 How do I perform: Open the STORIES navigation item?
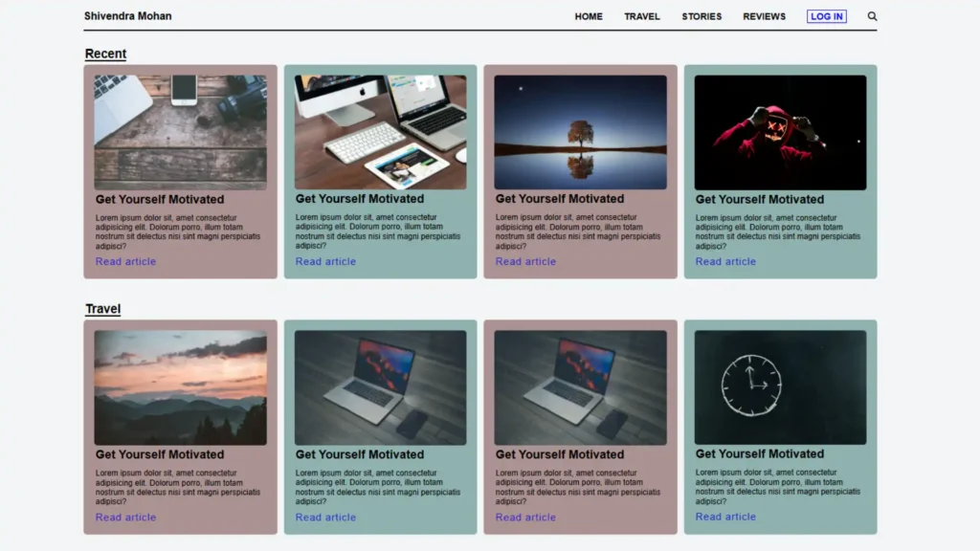point(702,16)
